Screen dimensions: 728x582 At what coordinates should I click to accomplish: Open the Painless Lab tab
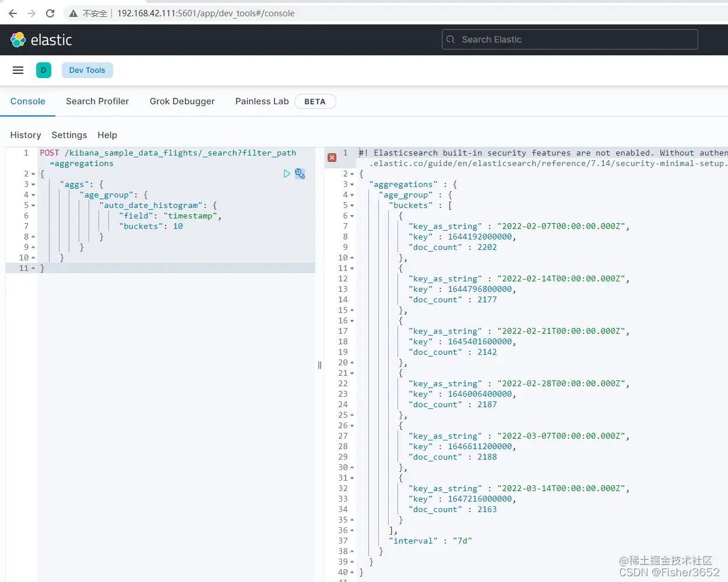tap(262, 101)
